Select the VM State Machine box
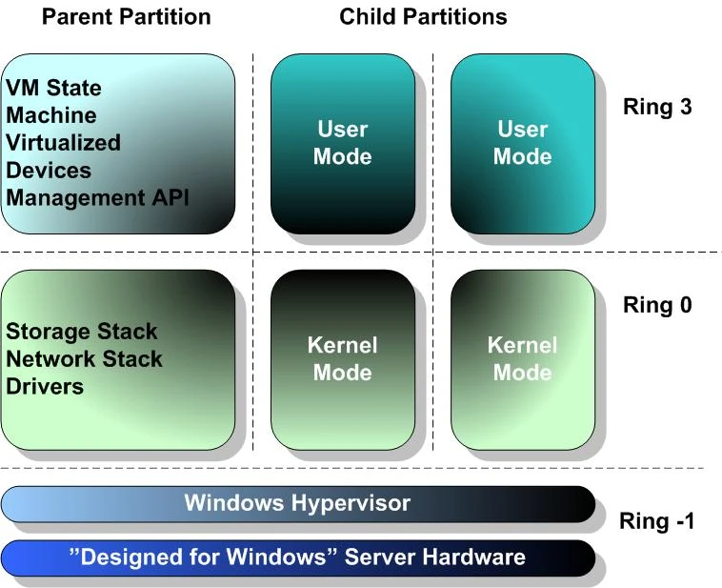This screenshot has height=588, width=722. pos(118,144)
